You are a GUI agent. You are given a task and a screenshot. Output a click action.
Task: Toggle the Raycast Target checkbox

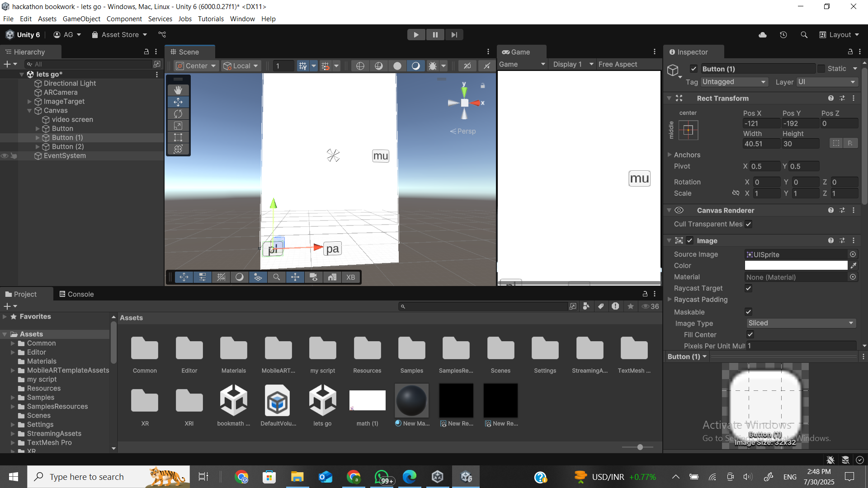click(x=749, y=288)
